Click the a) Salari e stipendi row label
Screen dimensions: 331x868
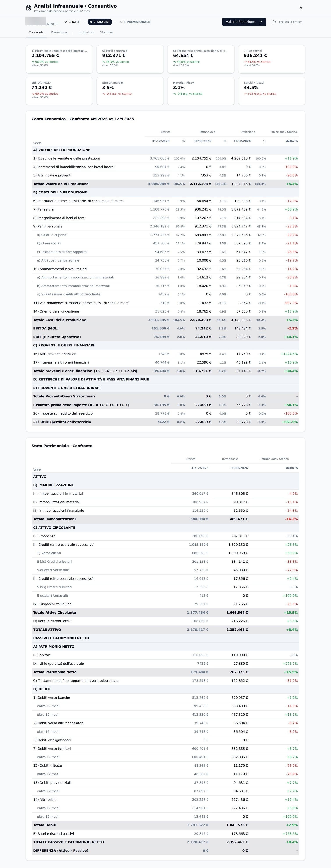52,235
